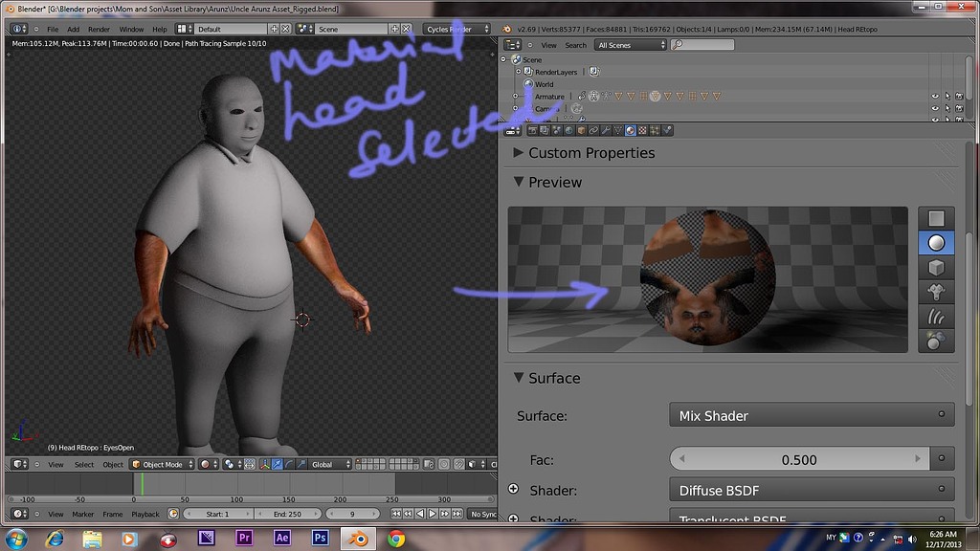Open the Global orientation dropdown
The height and width of the screenshot is (551, 980).
[330, 464]
